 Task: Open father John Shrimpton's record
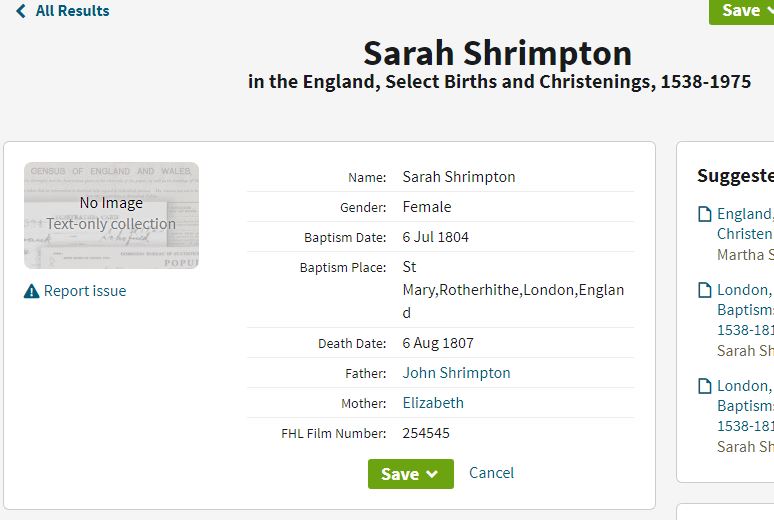coord(456,373)
